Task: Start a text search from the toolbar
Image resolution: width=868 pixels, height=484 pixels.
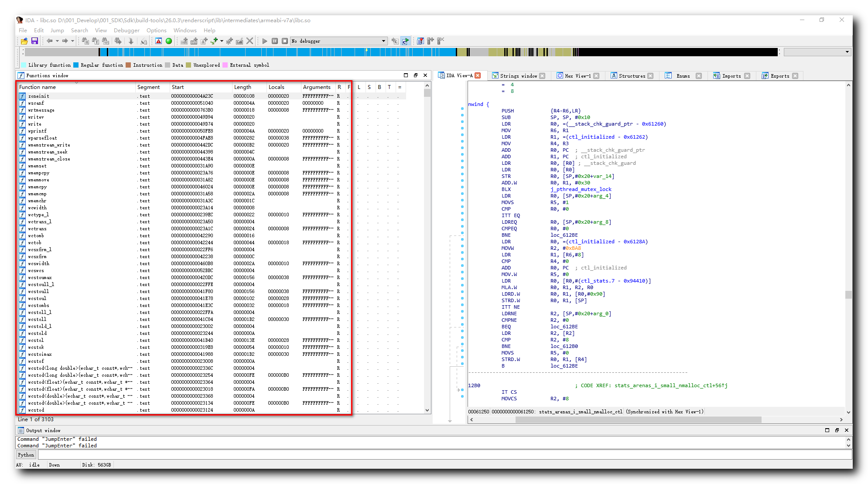Action: [x=95, y=41]
